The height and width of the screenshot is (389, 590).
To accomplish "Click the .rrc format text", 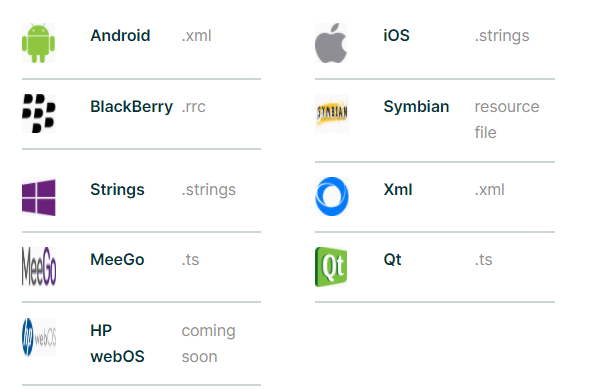I will point(193,107).
